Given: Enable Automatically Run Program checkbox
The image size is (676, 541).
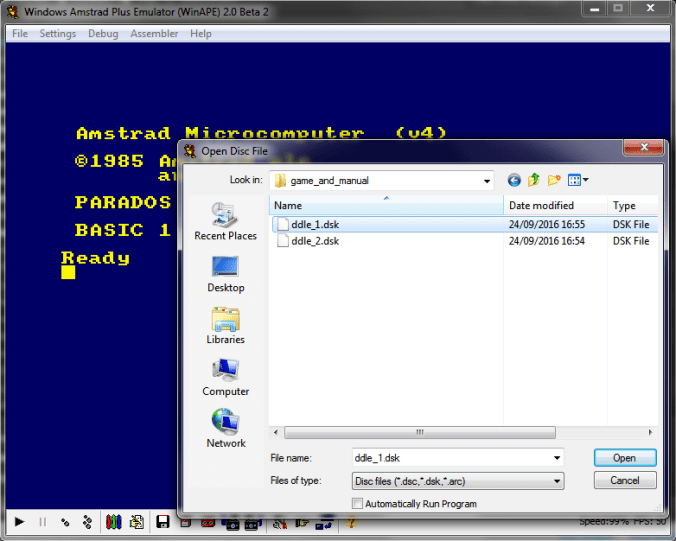Looking at the screenshot, I should (x=357, y=503).
